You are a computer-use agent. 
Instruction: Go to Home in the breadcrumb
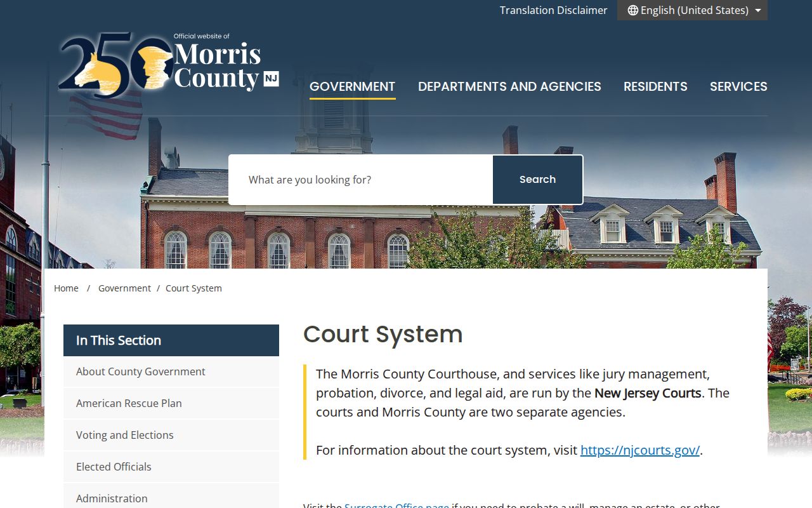click(66, 288)
